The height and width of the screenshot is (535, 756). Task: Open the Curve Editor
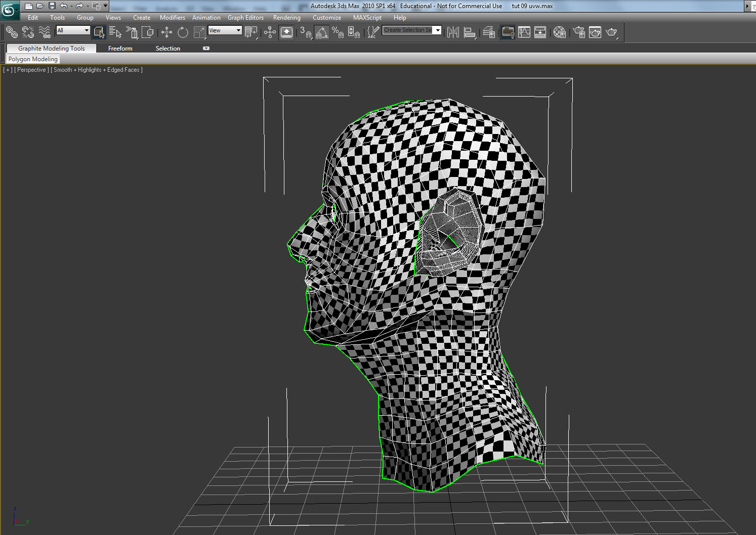tap(524, 32)
